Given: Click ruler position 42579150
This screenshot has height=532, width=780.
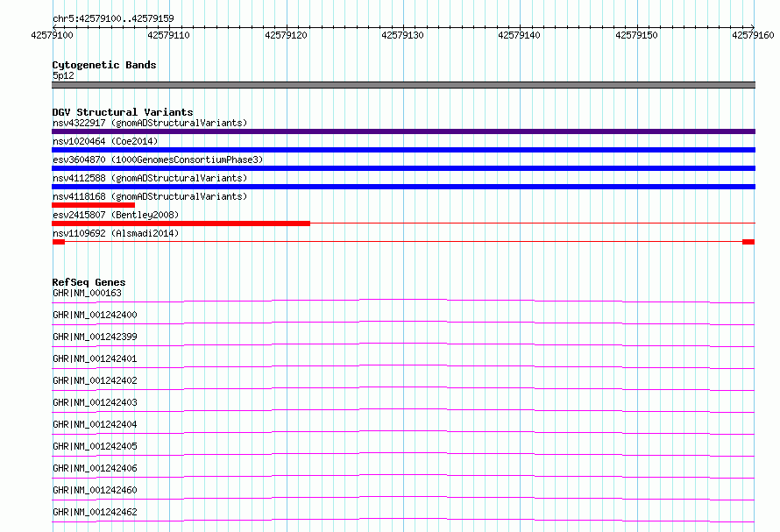Looking at the screenshot, I should tap(636, 35).
